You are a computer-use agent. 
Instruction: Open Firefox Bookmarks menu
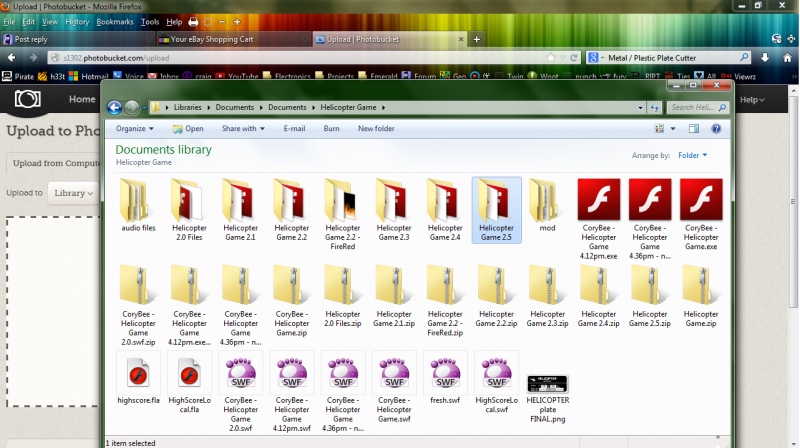(115, 22)
